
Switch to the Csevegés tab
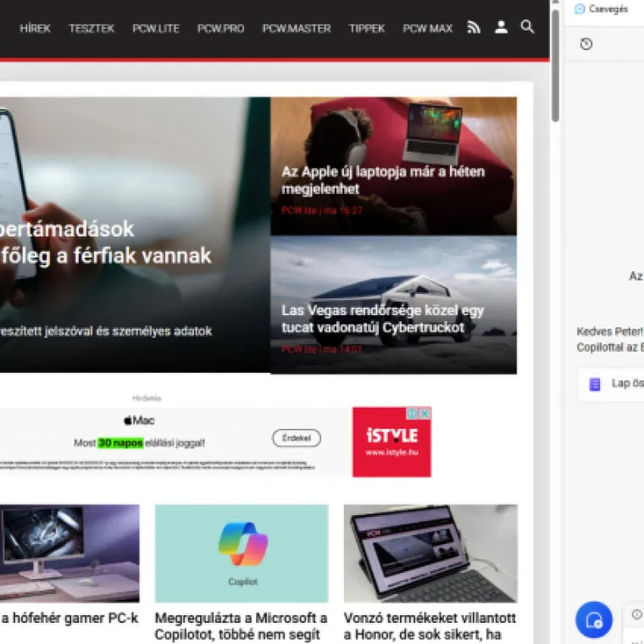pyautogui.click(x=602, y=8)
